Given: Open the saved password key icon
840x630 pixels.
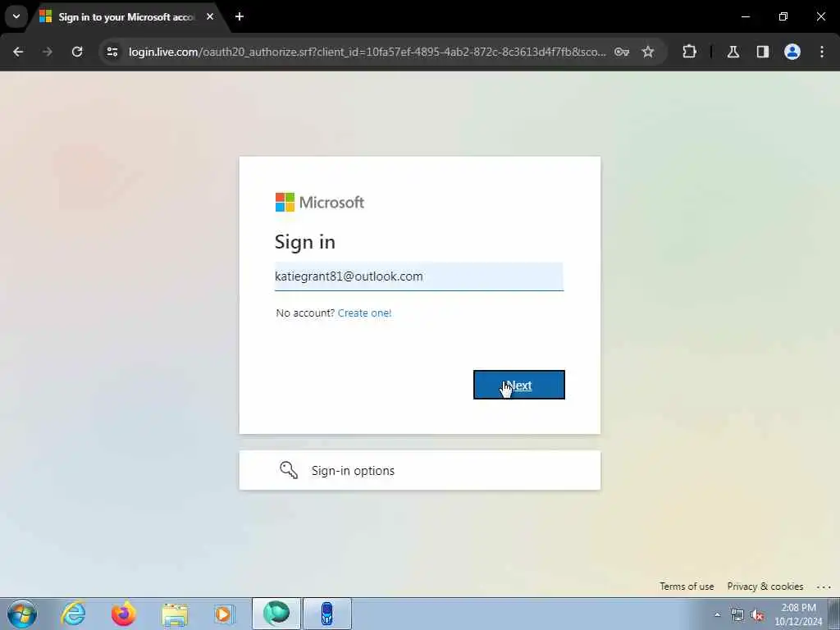Looking at the screenshot, I should tap(622, 52).
